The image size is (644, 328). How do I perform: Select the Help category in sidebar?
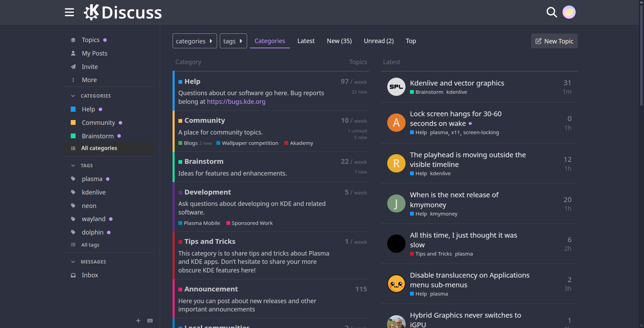(x=88, y=109)
